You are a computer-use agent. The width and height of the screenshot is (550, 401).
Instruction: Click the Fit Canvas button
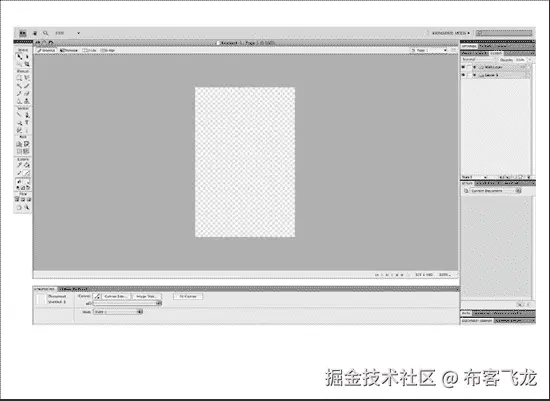click(x=188, y=296)
